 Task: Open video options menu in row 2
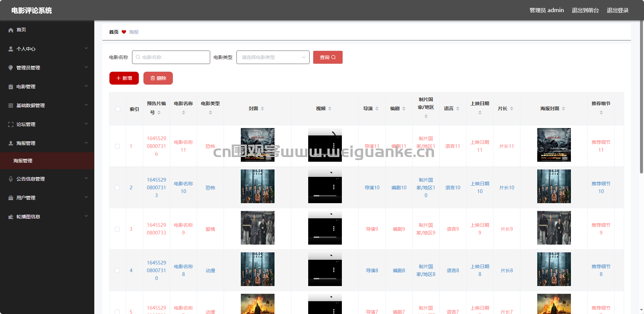point(334,187)
